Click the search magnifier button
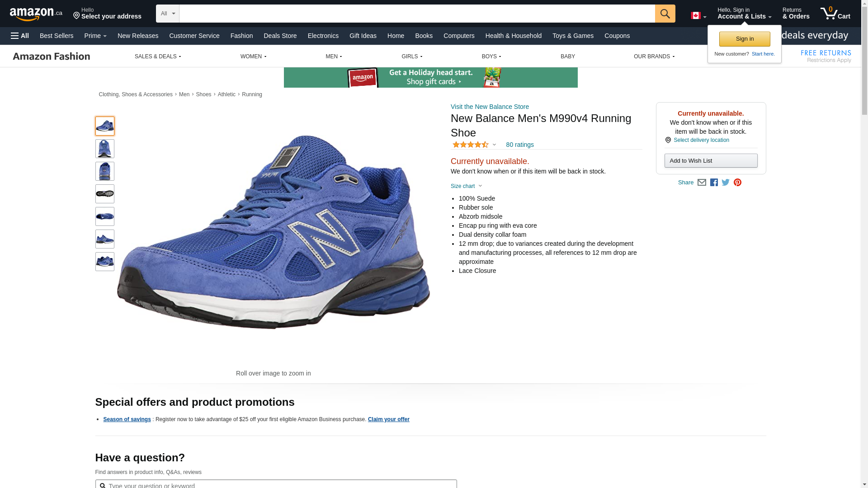868x488 pixels. tap(665, 14)
